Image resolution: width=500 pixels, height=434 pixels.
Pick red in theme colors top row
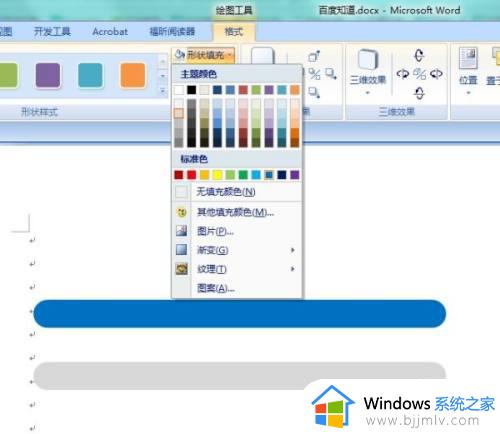[243, 90]
